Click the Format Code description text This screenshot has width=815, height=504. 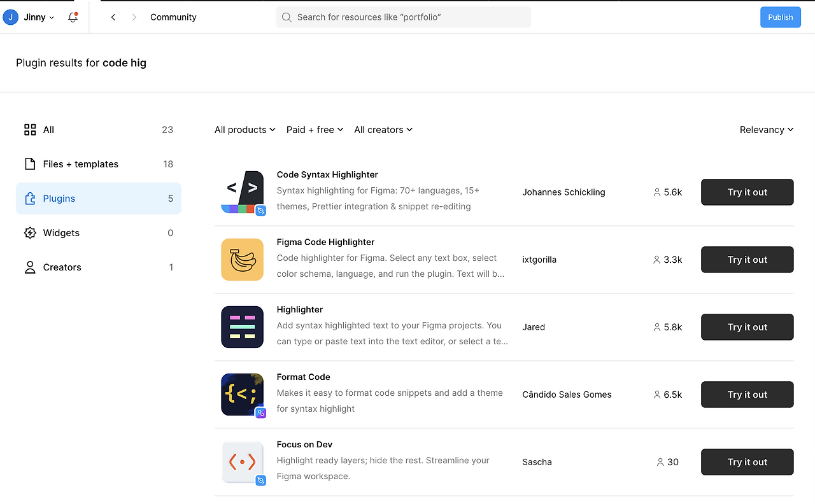pos(390,401)
